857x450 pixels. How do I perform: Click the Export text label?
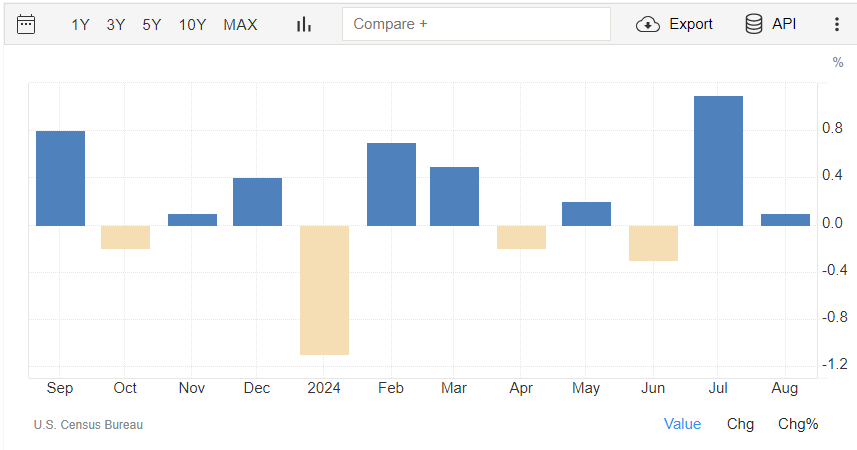(691, 24)
